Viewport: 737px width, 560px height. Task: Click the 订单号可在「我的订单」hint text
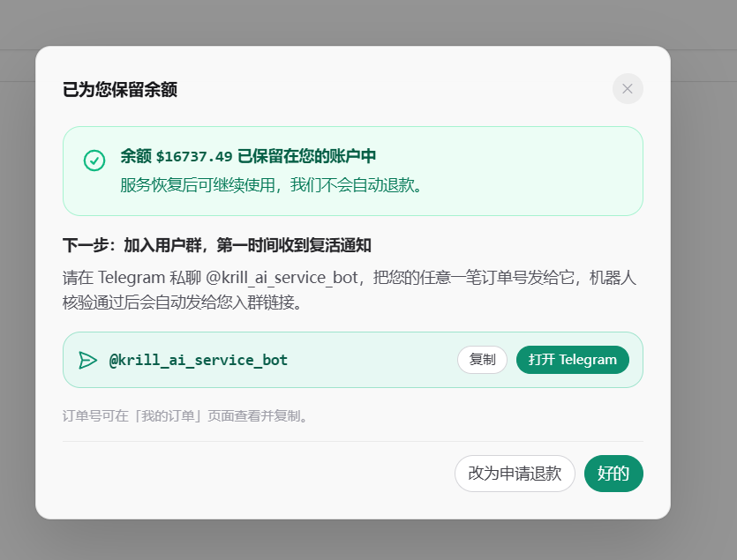(x=185, y=415)
